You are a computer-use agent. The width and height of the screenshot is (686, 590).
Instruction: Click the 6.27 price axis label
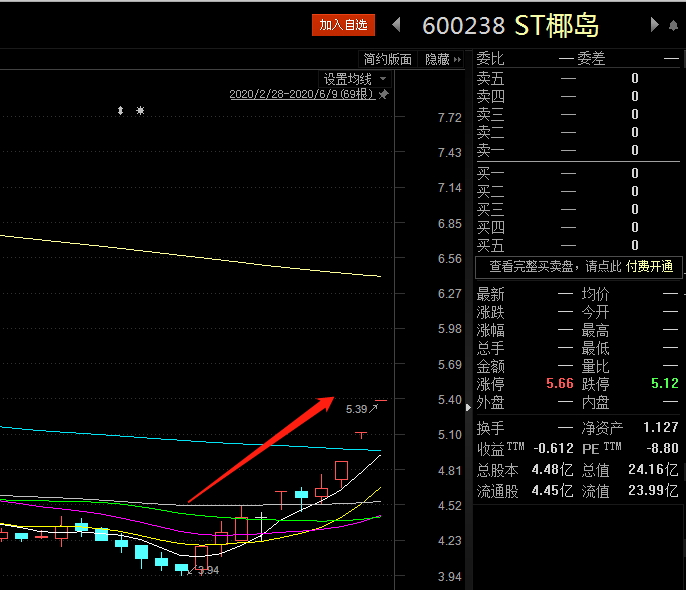pos(450,293)
